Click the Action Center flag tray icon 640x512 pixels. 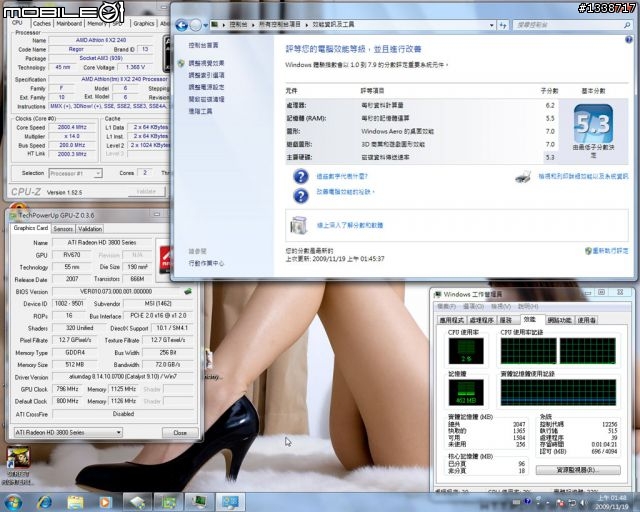(x=561, y=503)
